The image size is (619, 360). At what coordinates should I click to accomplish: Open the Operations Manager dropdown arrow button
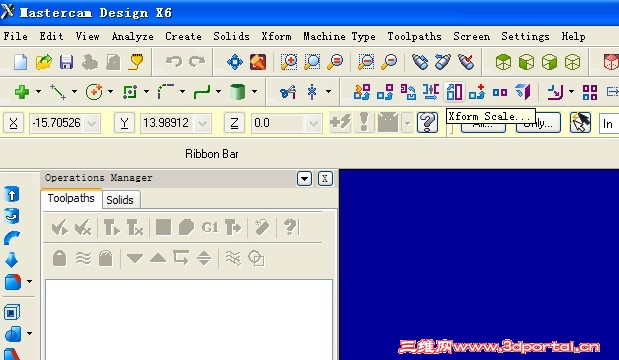point(304,179)
